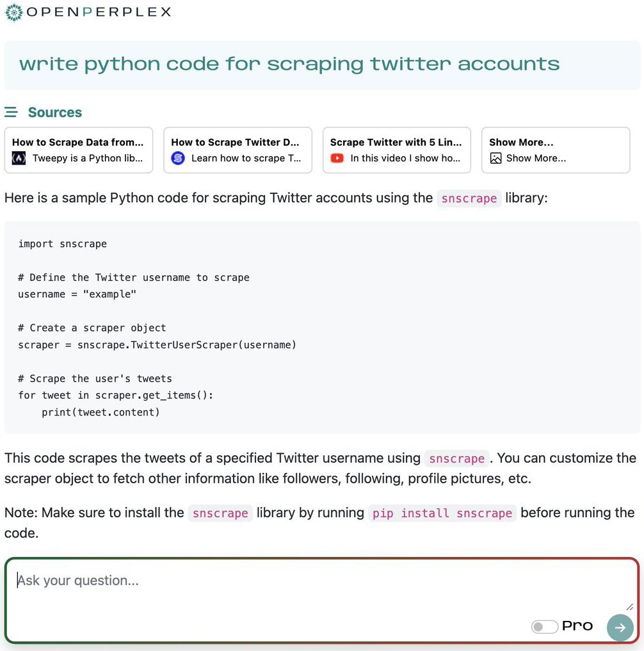
Task: Enable the Pro toggle switch
Action: pos(544,627)
